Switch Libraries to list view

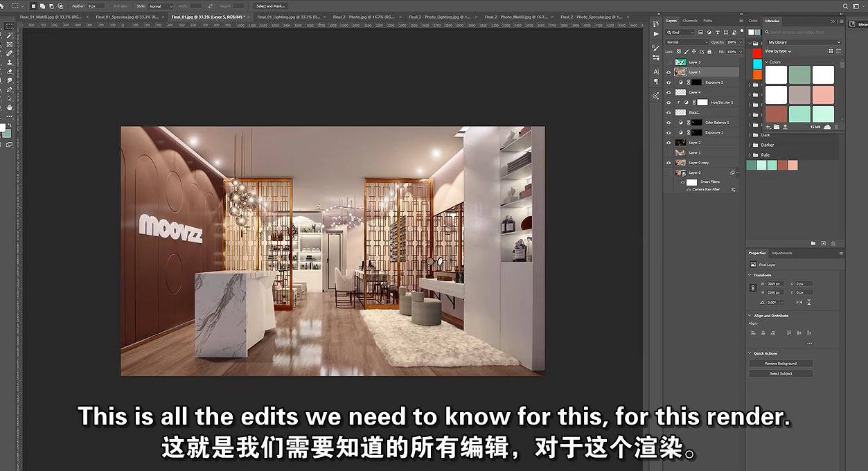click(838, 51)
